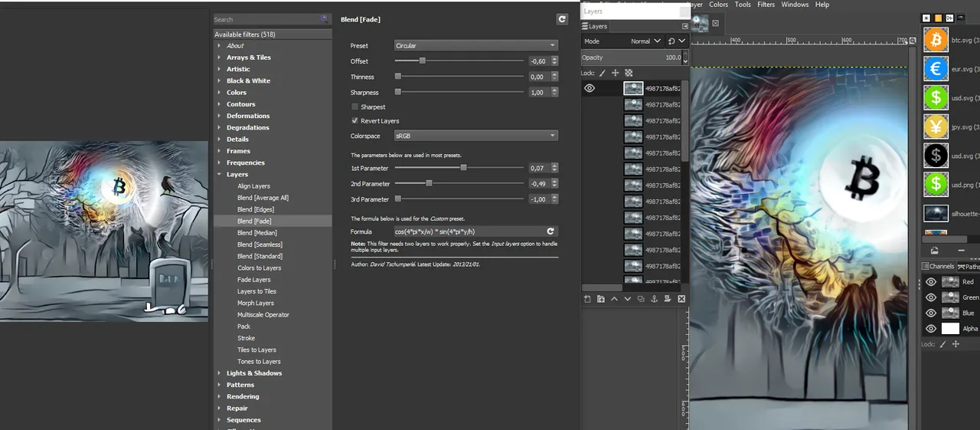Collapse the Layers filter category

pos(220,174)
